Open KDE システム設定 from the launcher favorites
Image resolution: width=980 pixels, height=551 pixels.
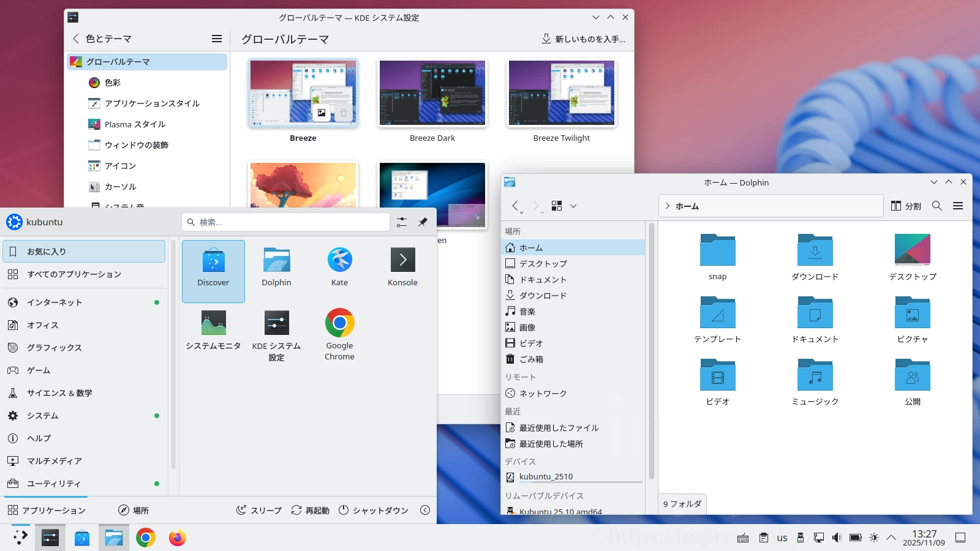click(276, 334)
